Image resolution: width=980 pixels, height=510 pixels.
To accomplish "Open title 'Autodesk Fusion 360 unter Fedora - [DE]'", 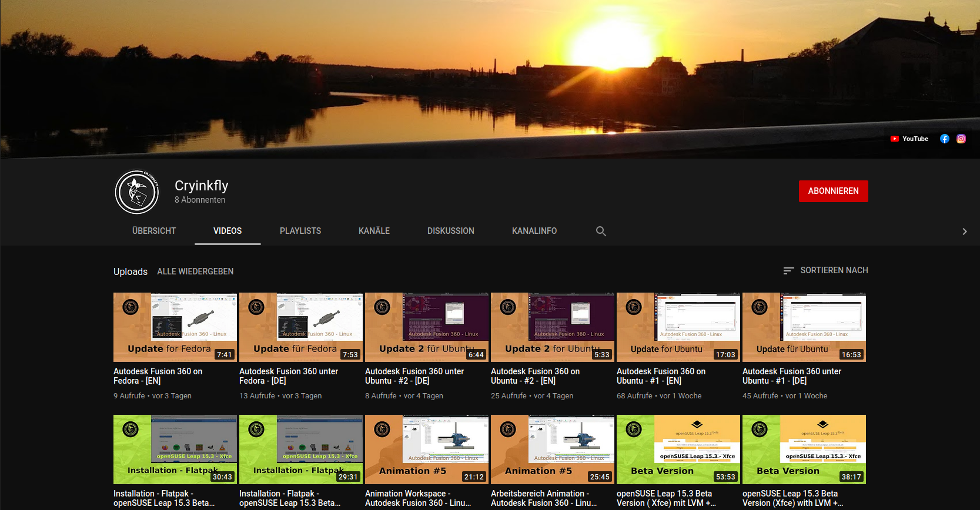I will point(289,376).
